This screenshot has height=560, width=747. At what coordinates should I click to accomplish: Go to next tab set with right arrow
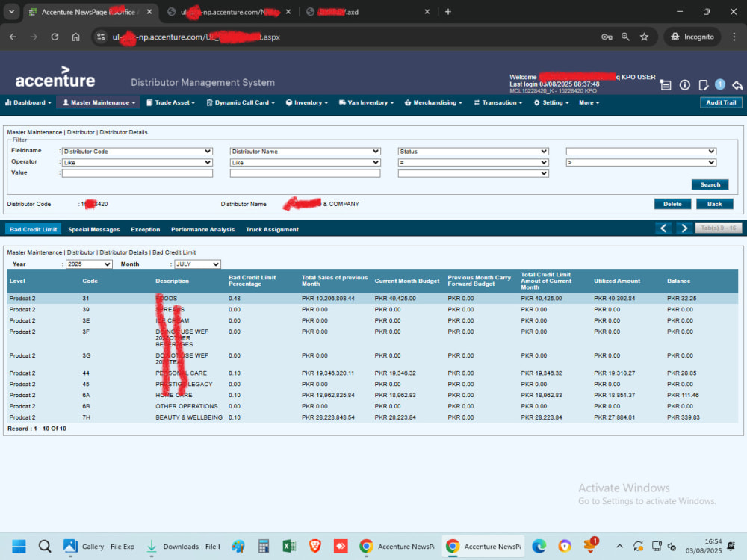click(684, 228)
